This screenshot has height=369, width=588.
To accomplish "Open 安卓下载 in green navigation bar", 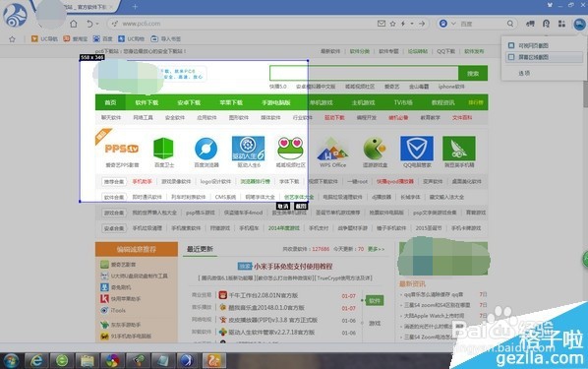I will click(x=189, y=102).
